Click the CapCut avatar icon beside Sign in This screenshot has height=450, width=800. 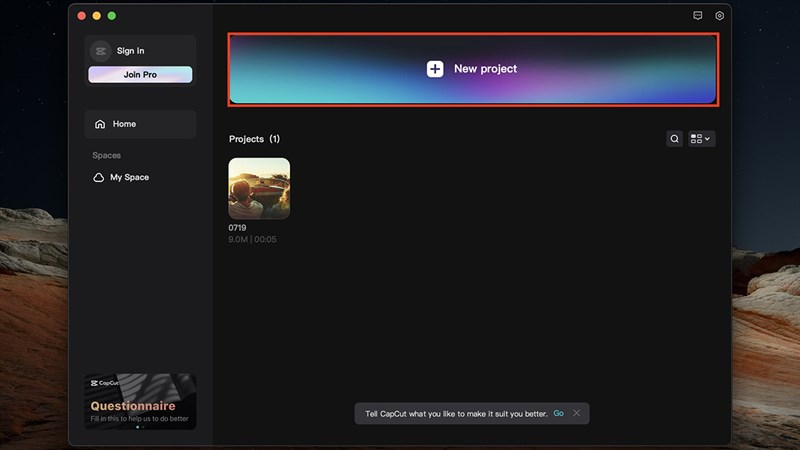[100, 51]
